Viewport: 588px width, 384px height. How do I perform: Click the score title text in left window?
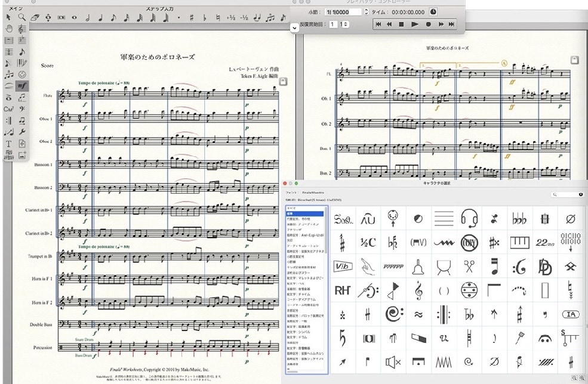click(158, 57)
